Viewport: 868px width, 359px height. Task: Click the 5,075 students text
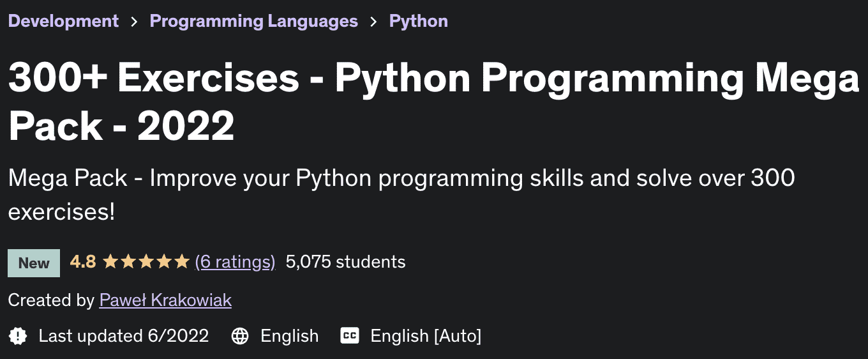click(x=345, y=262)
